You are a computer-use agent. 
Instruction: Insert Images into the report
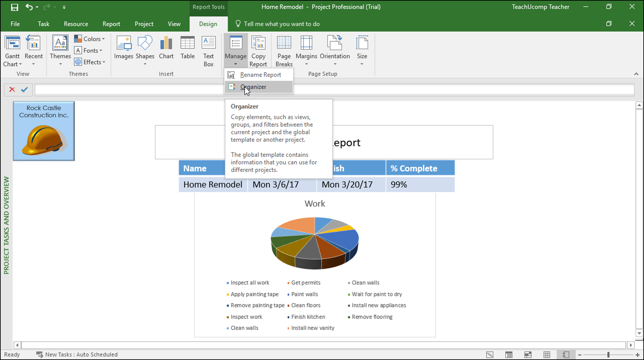(124, 48)
